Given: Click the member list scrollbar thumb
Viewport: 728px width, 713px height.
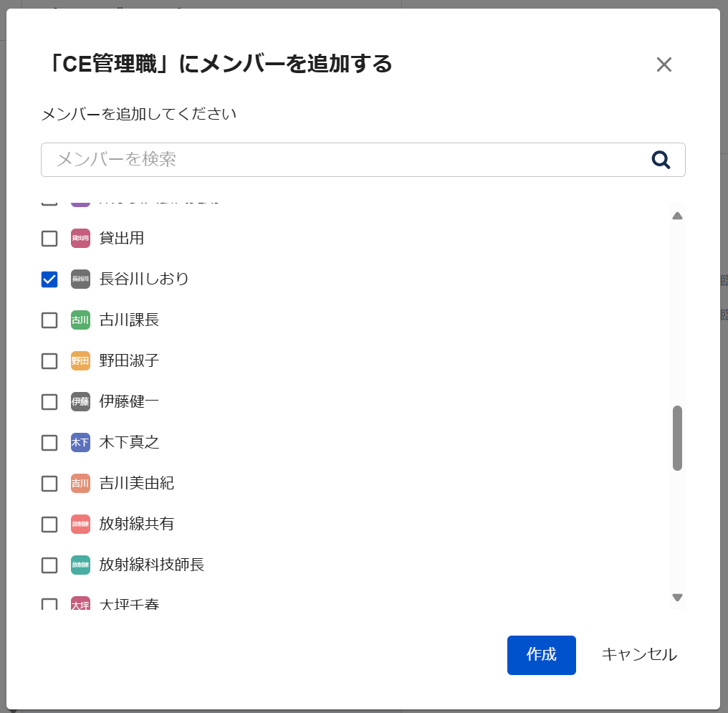Looking at the screenshot, I should point(677,438).
